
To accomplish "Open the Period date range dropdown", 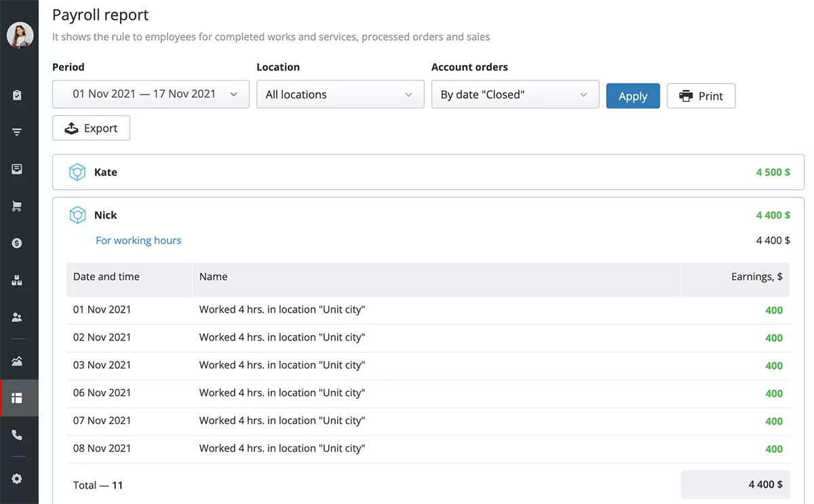I will (151, 94).
